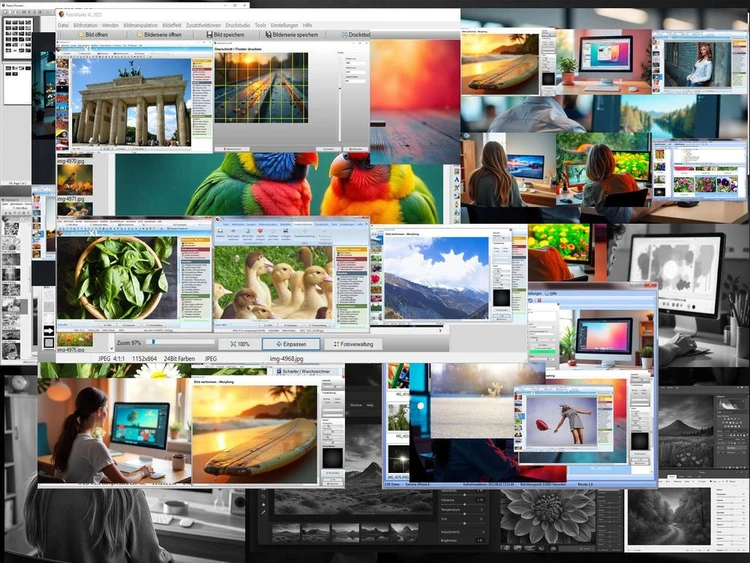
Task: Click the square icon below the white arrow
Action: point(49,342)
